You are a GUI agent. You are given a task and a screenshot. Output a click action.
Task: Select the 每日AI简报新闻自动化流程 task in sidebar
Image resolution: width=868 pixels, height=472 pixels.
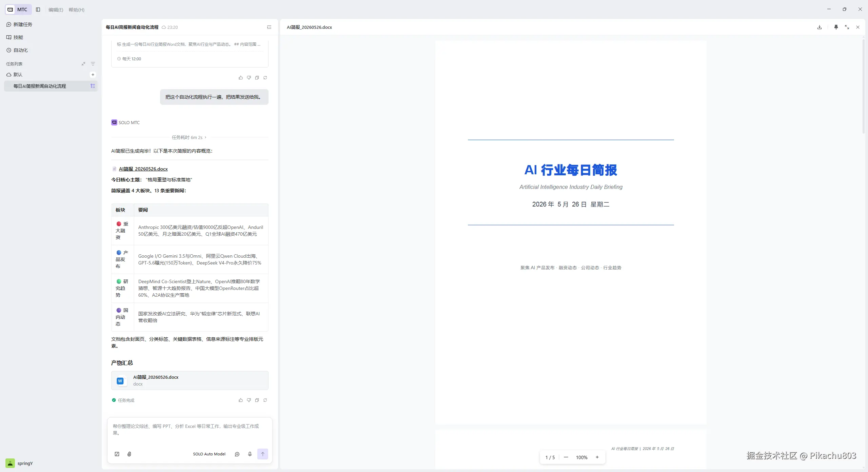click(x=51, y=86)
